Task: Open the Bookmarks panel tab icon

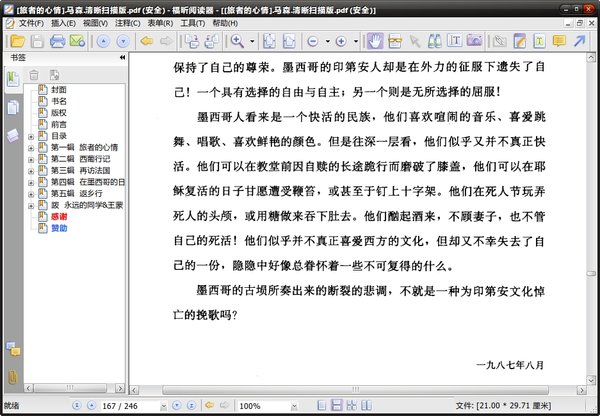Action: click(13, 79)
